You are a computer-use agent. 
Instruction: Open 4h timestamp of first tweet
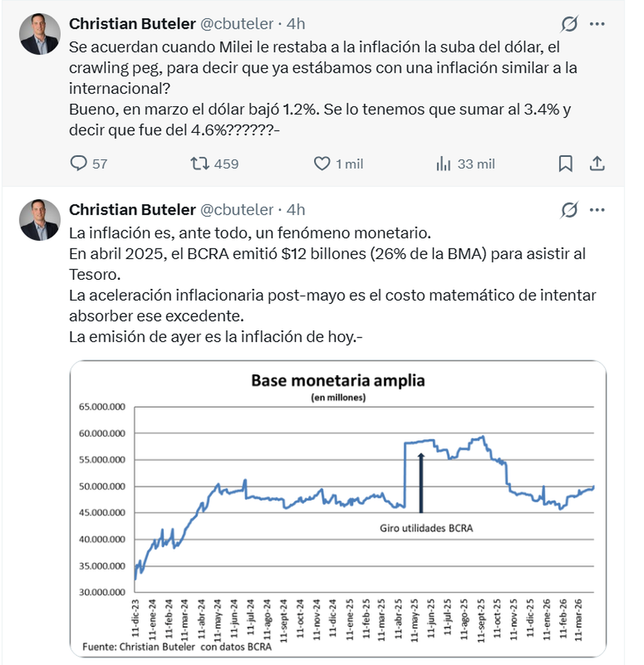tap(296, 24)
